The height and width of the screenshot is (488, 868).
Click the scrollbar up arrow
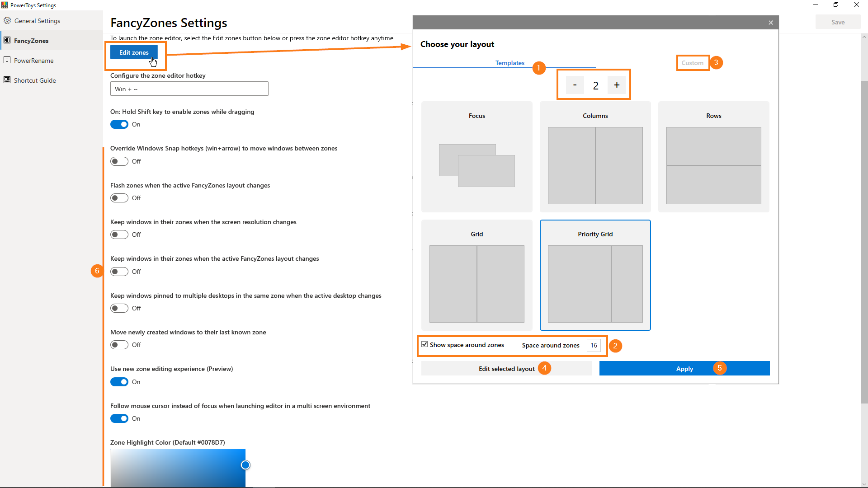tap(864, 37)
